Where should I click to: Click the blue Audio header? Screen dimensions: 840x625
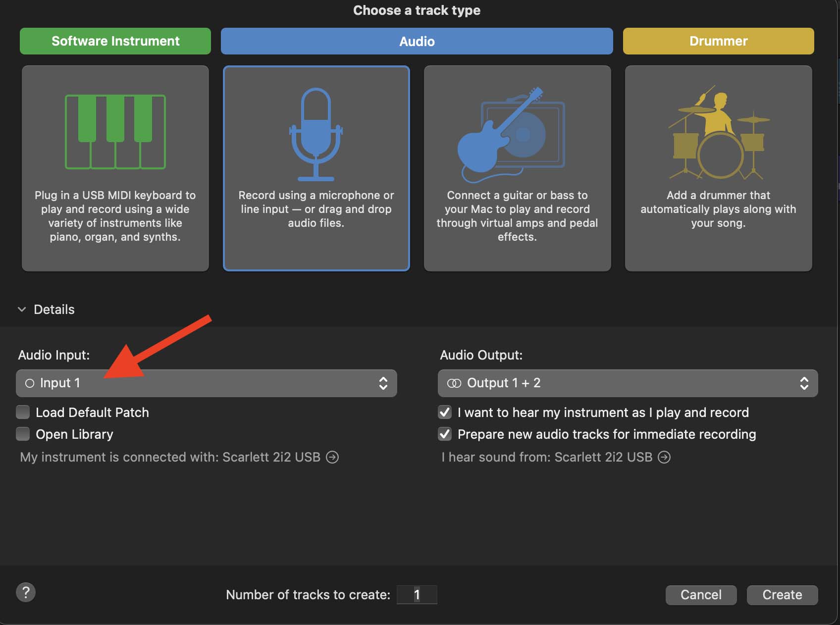417,41
